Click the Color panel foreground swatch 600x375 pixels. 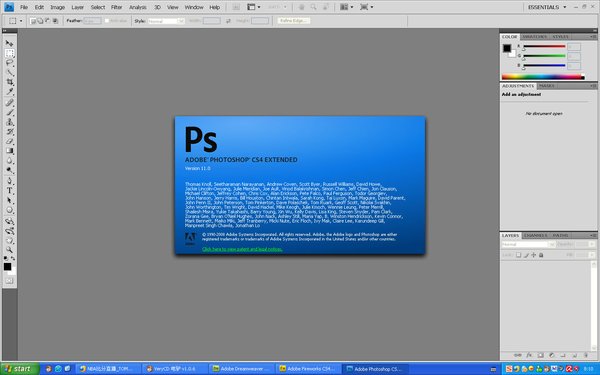[x=507, y=48]
